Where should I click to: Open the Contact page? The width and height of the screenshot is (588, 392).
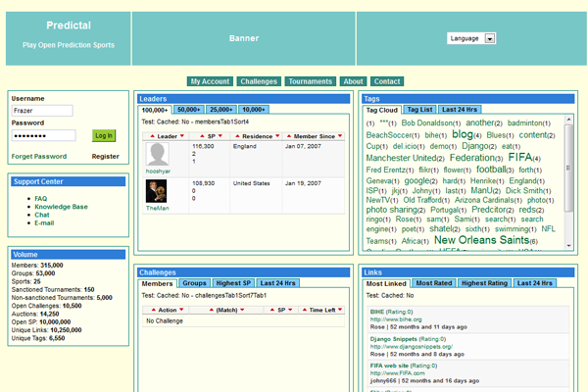coord(387,81)
